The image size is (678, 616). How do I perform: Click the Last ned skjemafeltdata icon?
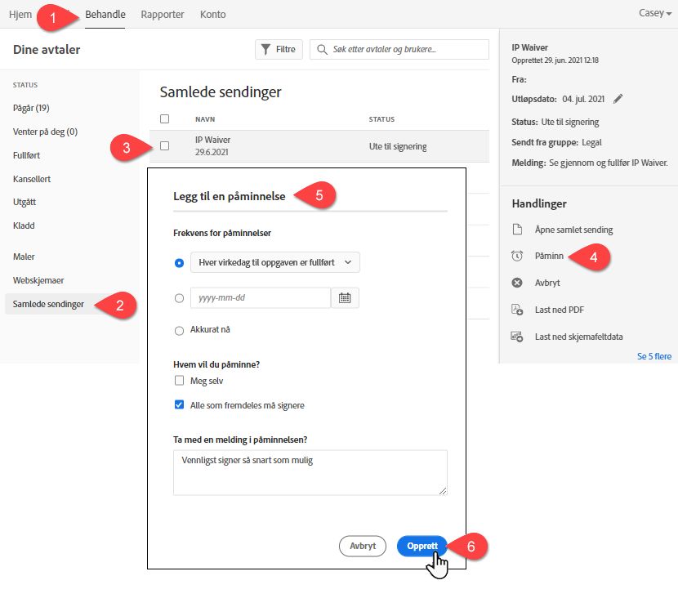point(517,337)
